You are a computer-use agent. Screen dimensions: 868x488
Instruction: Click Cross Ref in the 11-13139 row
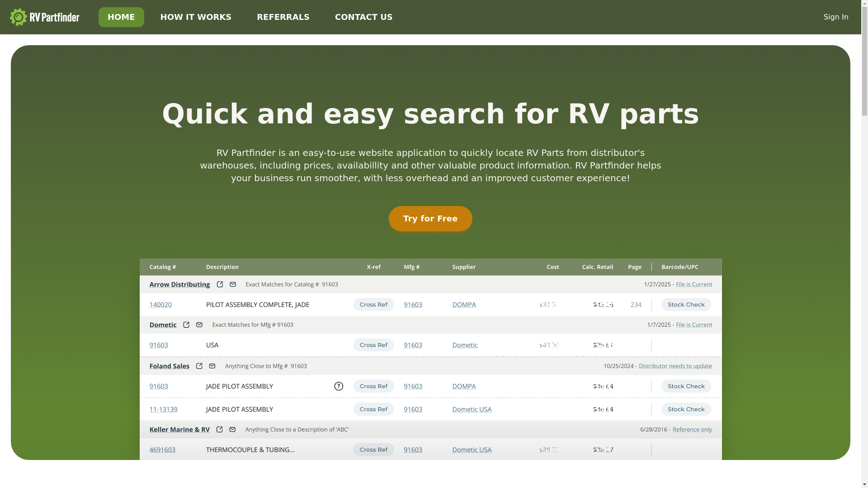(373, 409)
